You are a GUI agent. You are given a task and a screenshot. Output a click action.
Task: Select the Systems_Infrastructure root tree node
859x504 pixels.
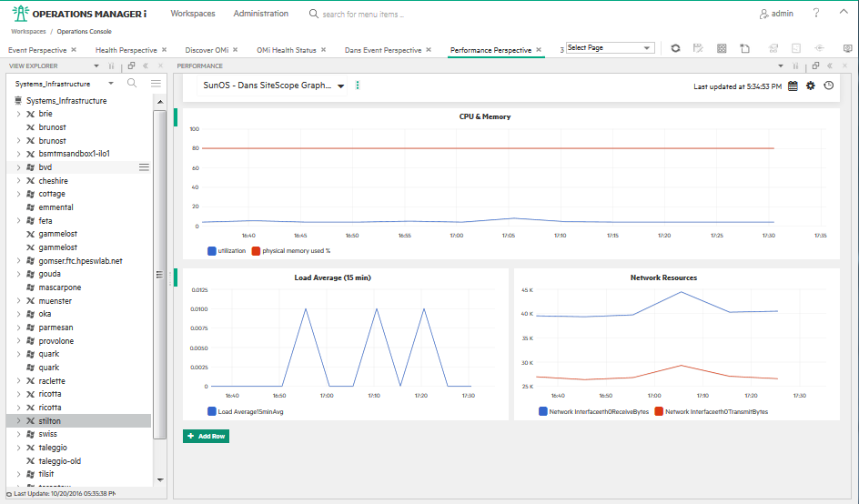coord(66,101)
